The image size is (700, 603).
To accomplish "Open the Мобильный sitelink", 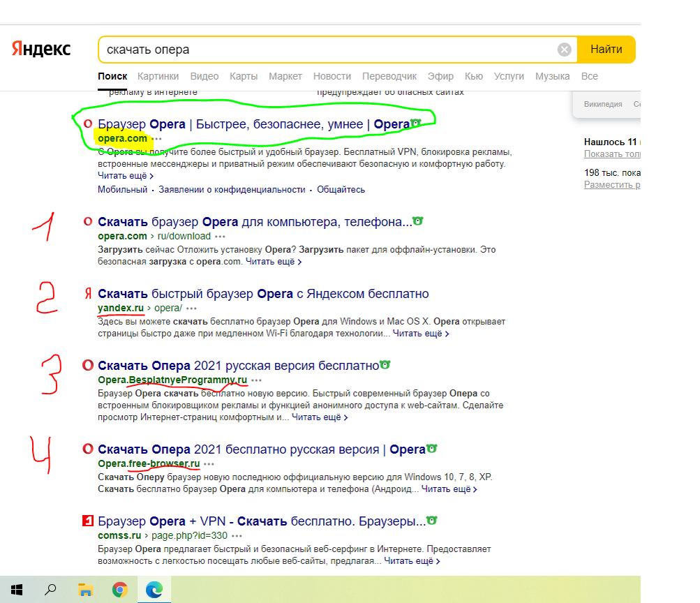I will [122, 190].
